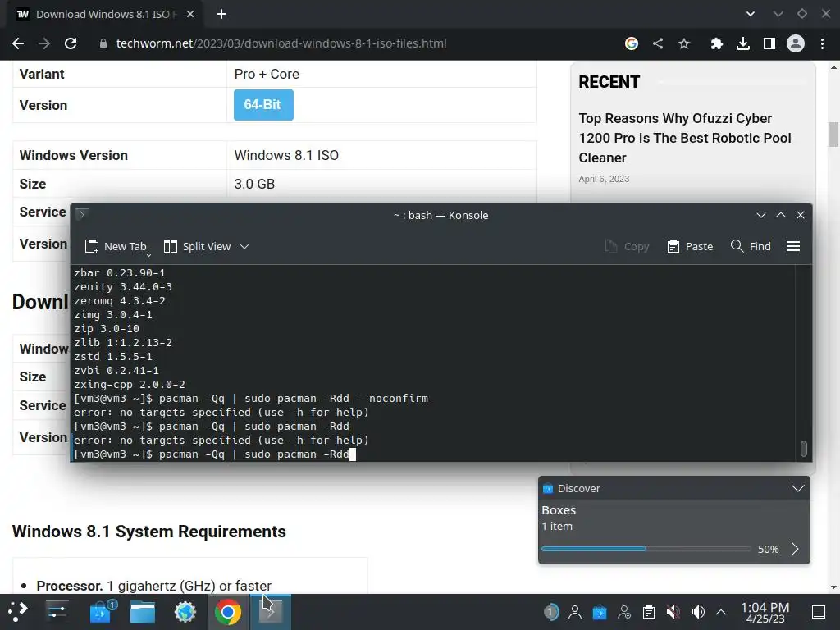Switch to Chrome via taskbar icon

pyautogui.click(x=228, y=612)
